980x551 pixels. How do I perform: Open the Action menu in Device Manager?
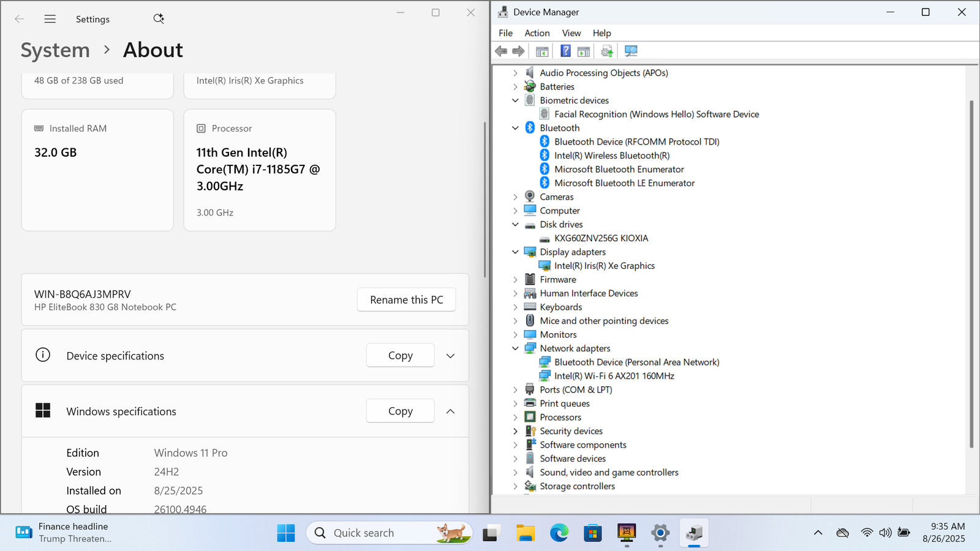[537, 33]
